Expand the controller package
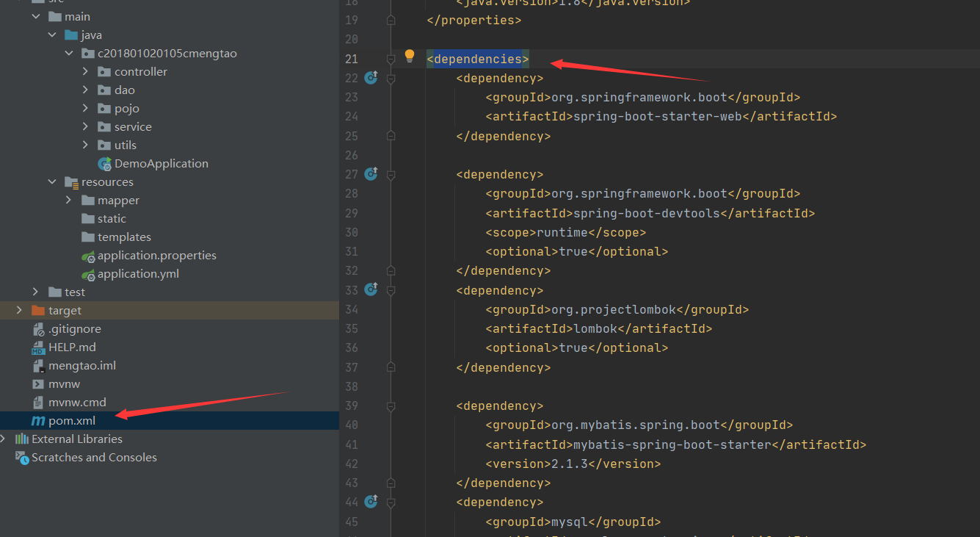Image resolution: width=980 pixels, height=537 pixels. pos(86,71)
